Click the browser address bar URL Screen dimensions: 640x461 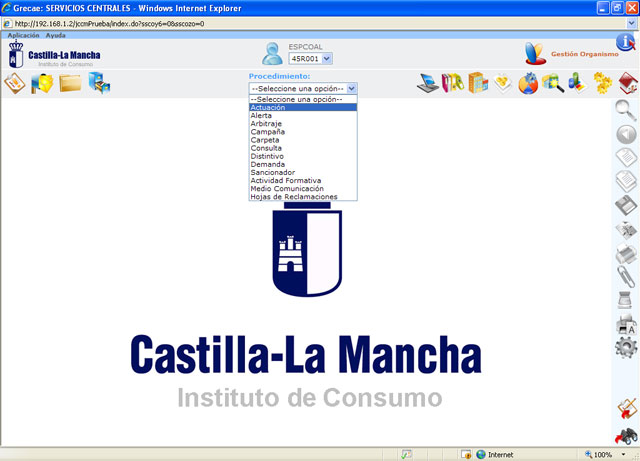coord(109,24)
